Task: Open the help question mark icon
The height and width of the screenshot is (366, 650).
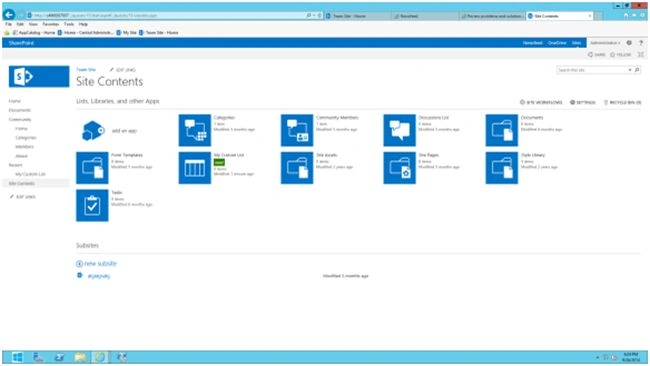Action: (641, 43)
